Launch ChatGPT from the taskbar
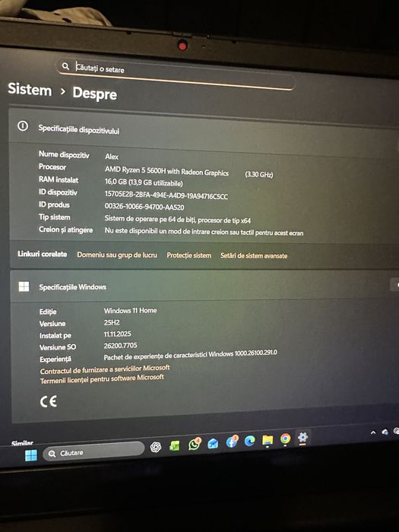Screen dimensions: 399x532 156,447
